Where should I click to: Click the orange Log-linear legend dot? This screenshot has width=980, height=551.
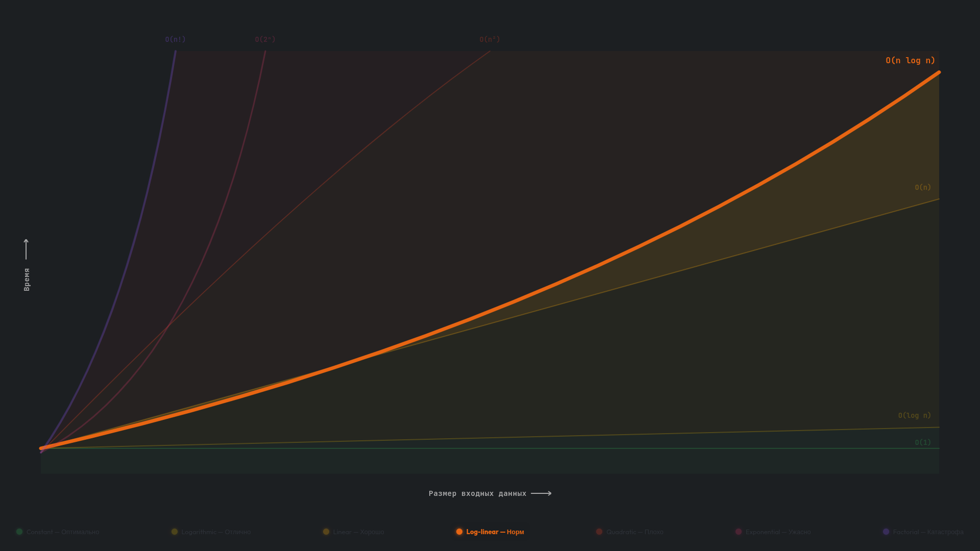pyautogui.click(x=459, y=532)
